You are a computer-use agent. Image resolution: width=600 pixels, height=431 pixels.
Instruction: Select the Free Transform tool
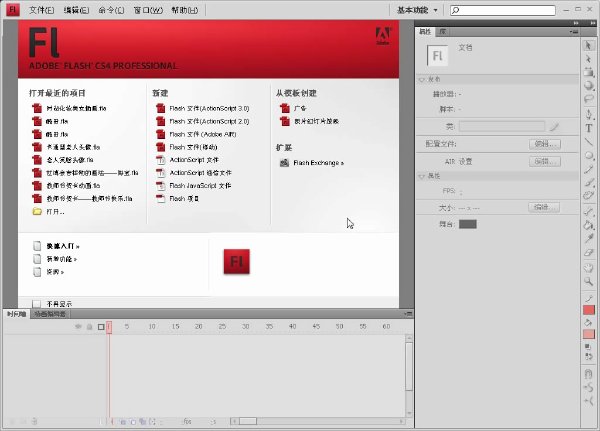point(589,72)
